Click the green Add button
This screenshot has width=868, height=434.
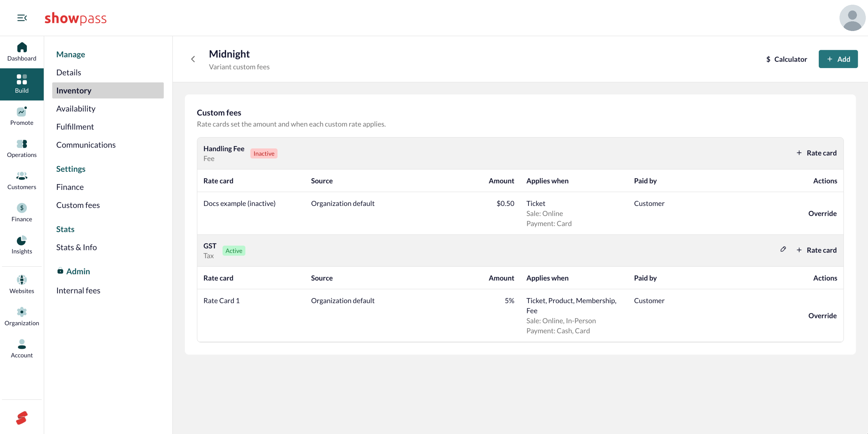838,59
